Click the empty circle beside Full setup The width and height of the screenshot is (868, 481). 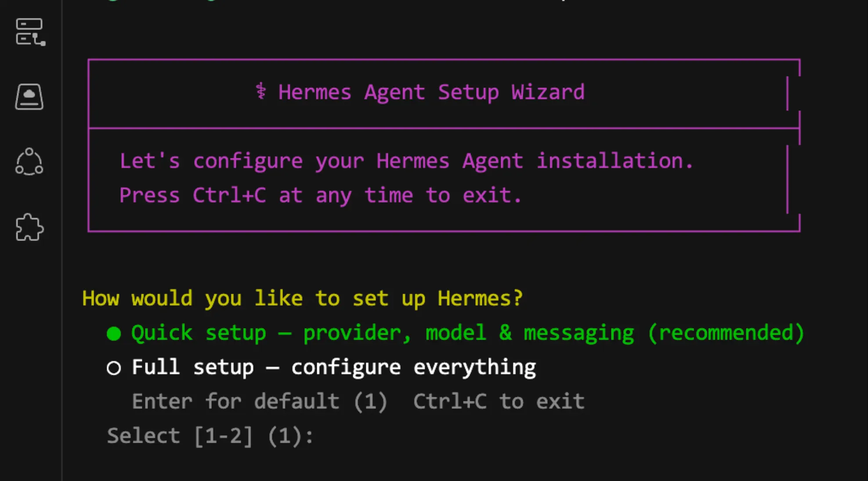click(113, 368)
